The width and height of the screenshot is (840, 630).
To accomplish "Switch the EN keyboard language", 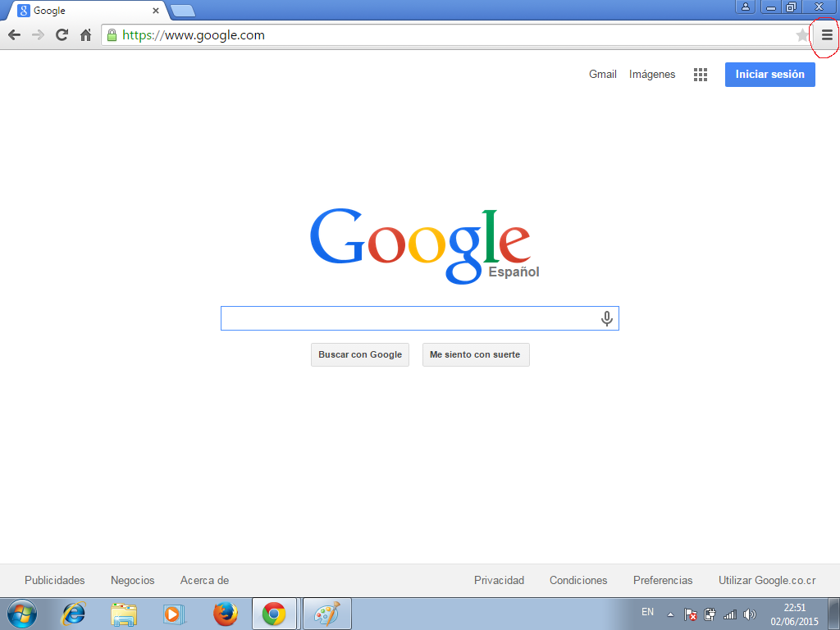I will pyautogui.click(x=647, y=612).
